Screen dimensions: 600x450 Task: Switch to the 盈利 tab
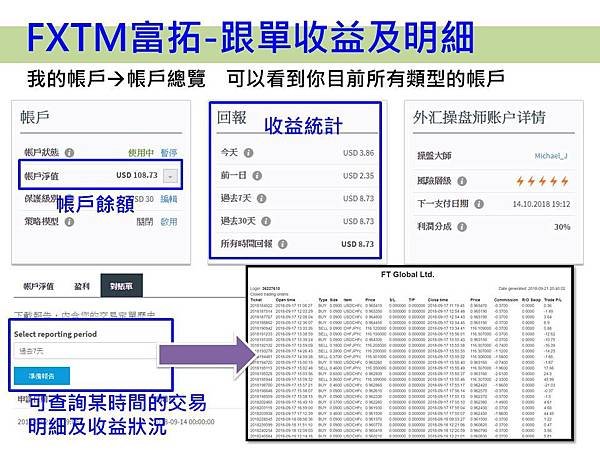pos(82,286)
